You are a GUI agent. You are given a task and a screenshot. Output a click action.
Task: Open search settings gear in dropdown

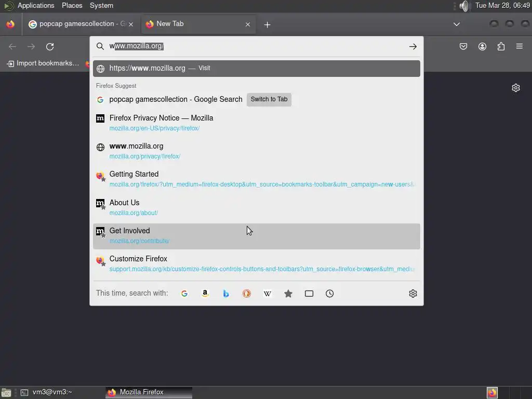(x=413, y=294)
